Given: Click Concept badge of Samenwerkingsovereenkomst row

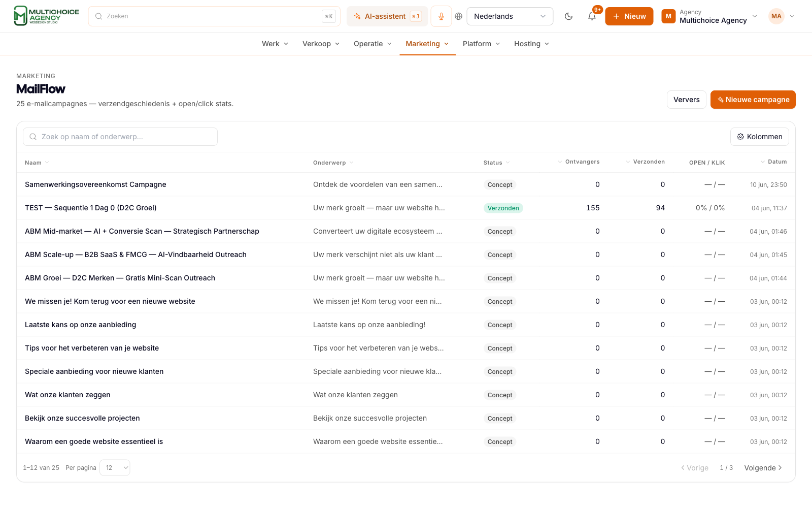Looking at the screenshot, I should (500, 184).
